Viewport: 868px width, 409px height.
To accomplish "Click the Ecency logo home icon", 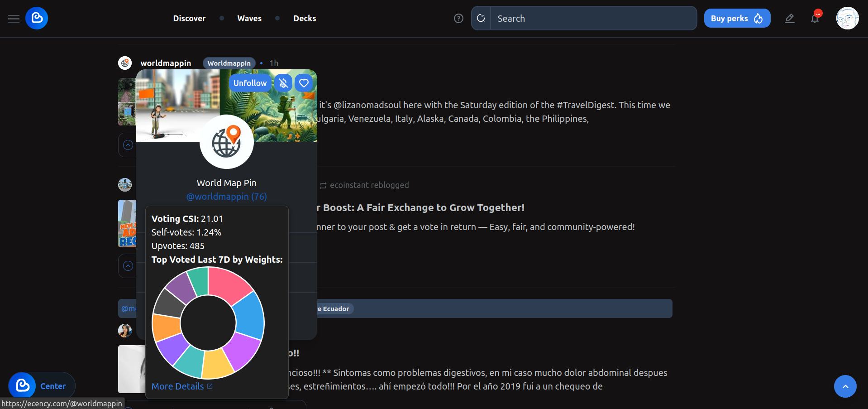I will point(37,18).
